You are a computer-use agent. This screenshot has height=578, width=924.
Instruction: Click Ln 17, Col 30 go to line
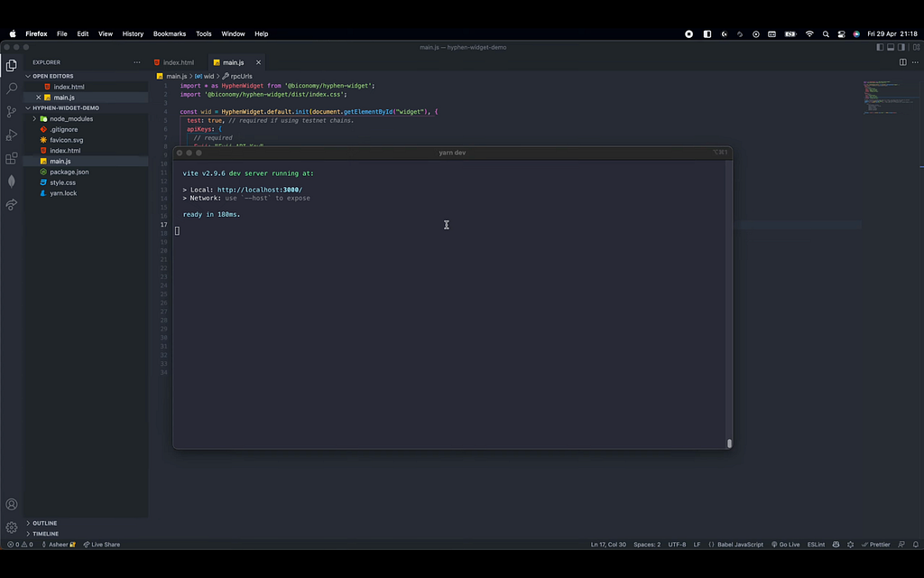pyautogui.click(x=608, y=545)
